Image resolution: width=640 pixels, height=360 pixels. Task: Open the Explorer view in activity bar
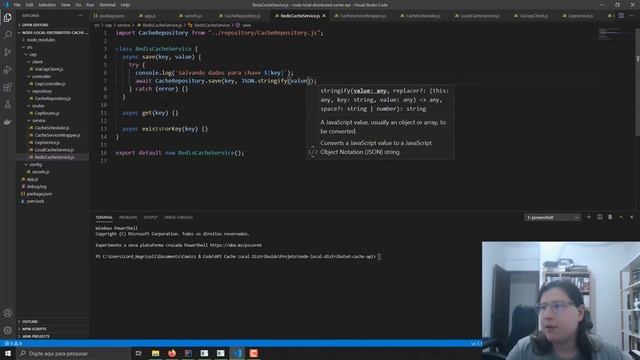tap(7, 18)
